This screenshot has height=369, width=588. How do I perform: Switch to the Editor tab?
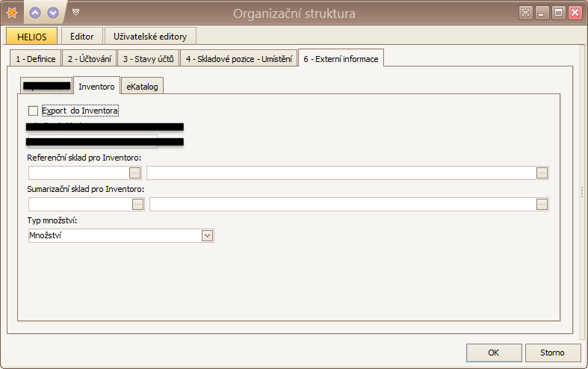(x=81, y=36)
